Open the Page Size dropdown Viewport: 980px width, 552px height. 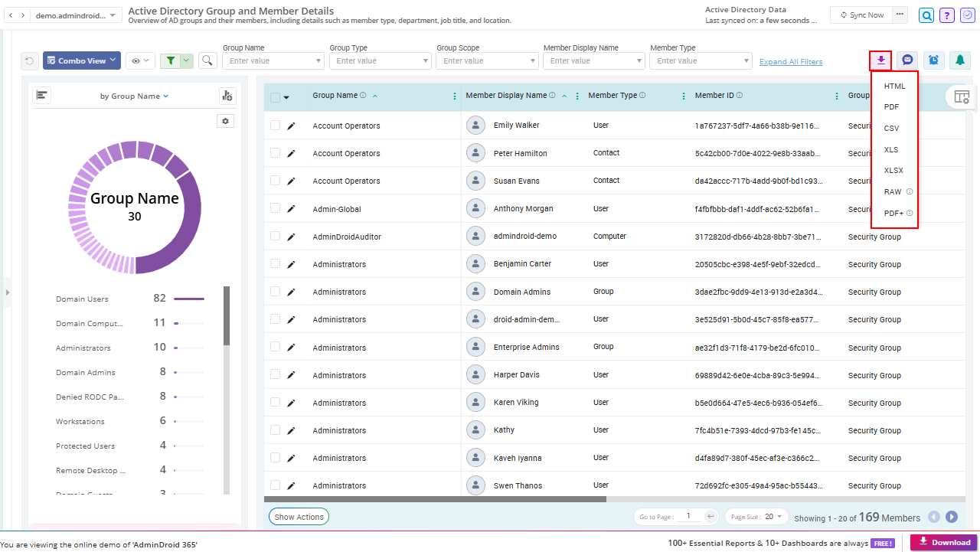click(x=756, y=517)
